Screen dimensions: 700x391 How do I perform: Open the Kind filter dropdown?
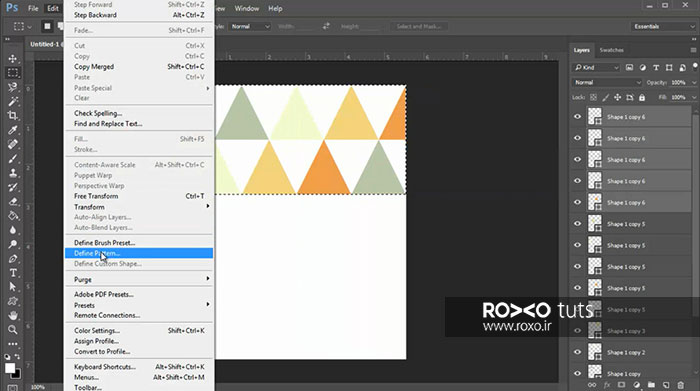click(596, 68)
